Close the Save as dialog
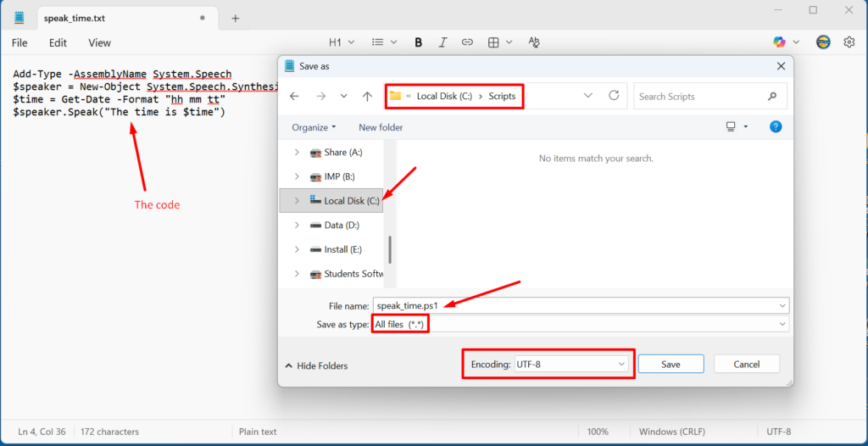Viewport: 868px width, 446px height. click(x=781, y=66)
